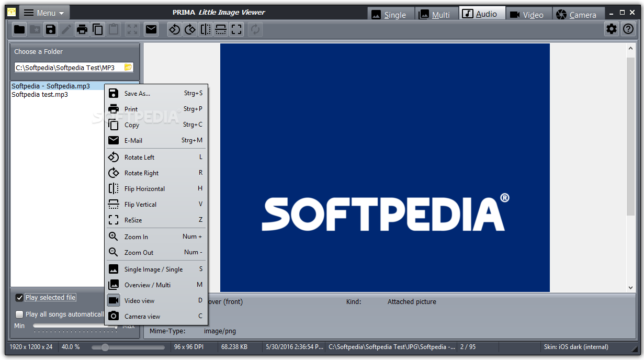The height and width of the screenshot is (360, 644).
Task: Click the Print icon in toolbar
Action: [82, 29]
